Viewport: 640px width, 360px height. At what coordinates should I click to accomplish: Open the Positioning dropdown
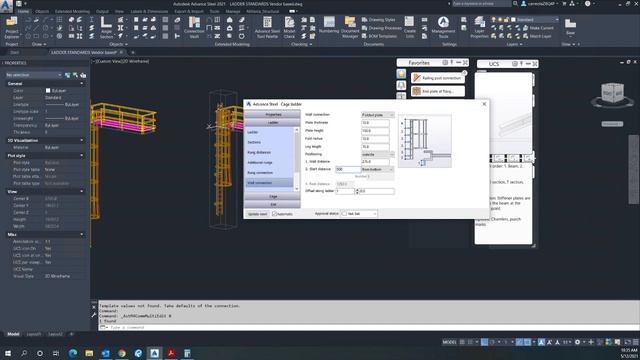378,154
